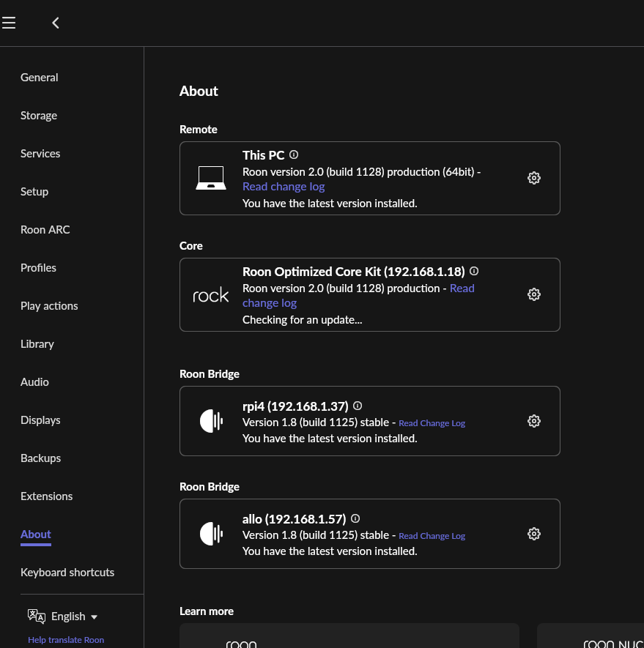Open Storage settings tab
The height and width of the screenshot is (648, 644).
click(39, 115)
